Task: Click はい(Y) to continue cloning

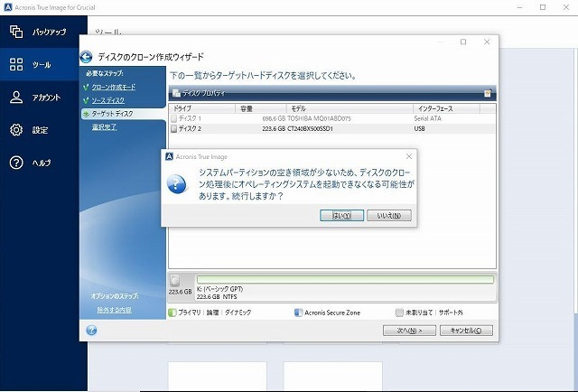Action: (341, 215)
